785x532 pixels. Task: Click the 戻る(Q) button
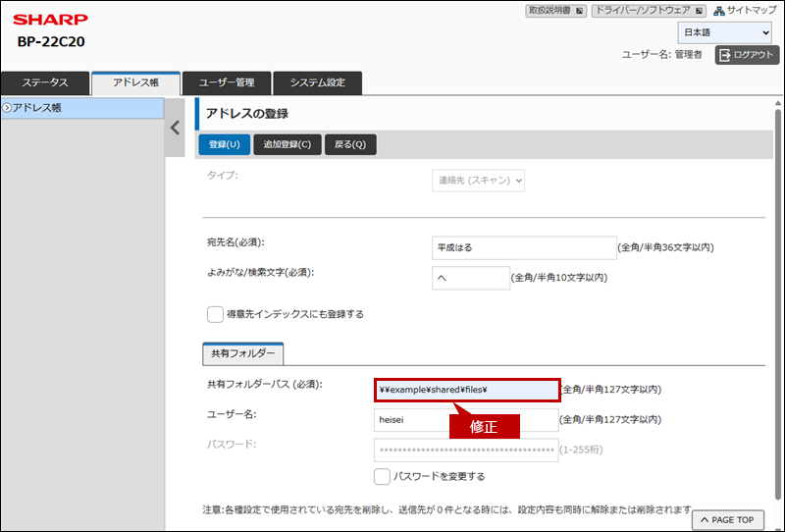(x=350, y=144)
